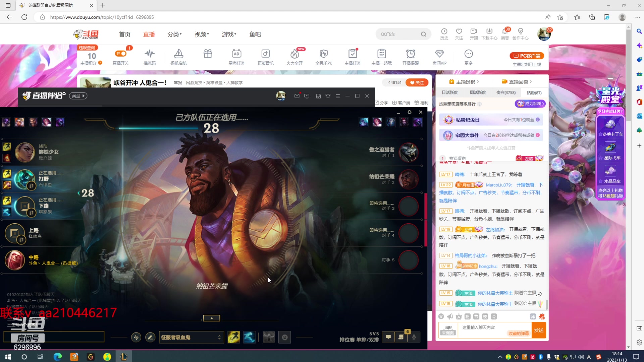Viewport: 644px width, 362px height.
Task: Open 主播任务 checklist icon
Action: (x=352, y=54)
